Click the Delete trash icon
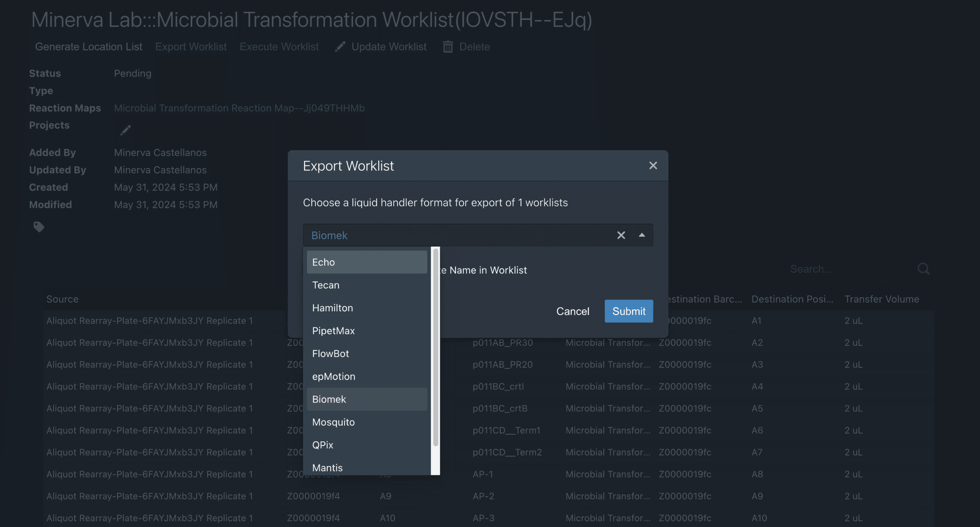Screen dimensions: 980x527 click(448, 46)
